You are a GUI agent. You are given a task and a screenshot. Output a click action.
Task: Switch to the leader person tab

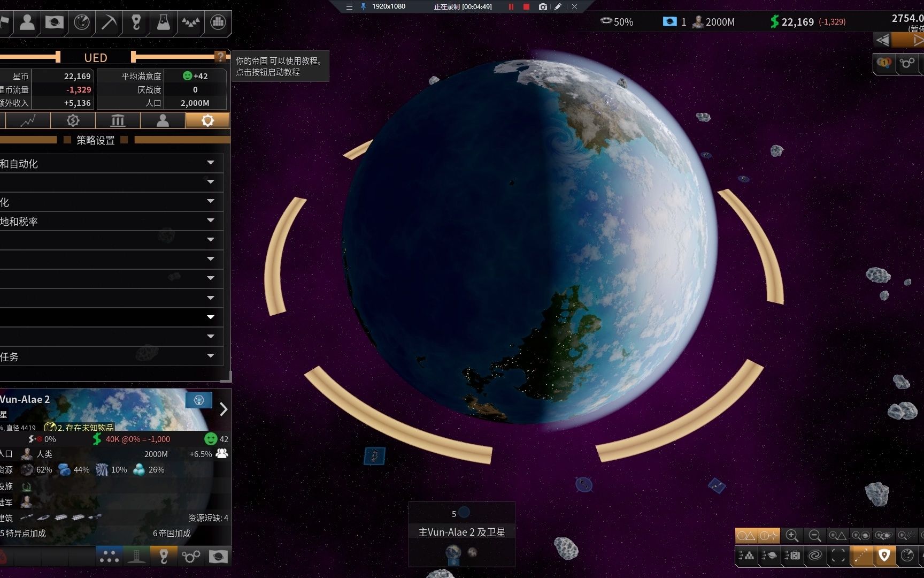(163, 120)
